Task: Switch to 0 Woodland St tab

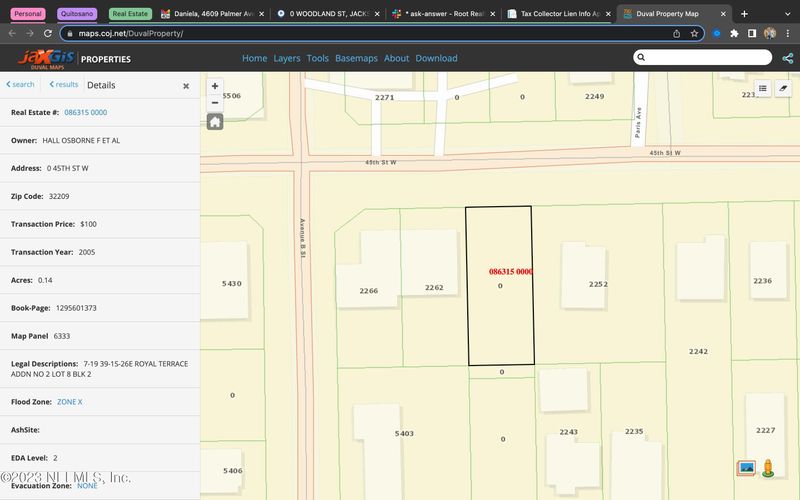Action: click(328, 14)
